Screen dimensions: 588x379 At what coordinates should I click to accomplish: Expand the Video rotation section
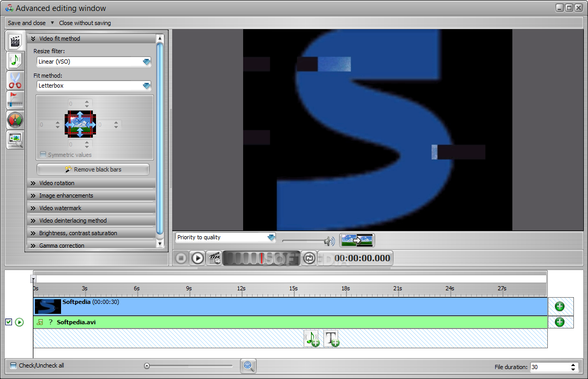91,183
